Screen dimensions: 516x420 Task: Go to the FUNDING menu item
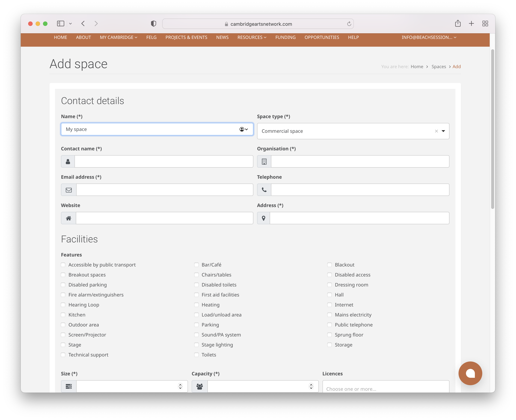(285, 37)
